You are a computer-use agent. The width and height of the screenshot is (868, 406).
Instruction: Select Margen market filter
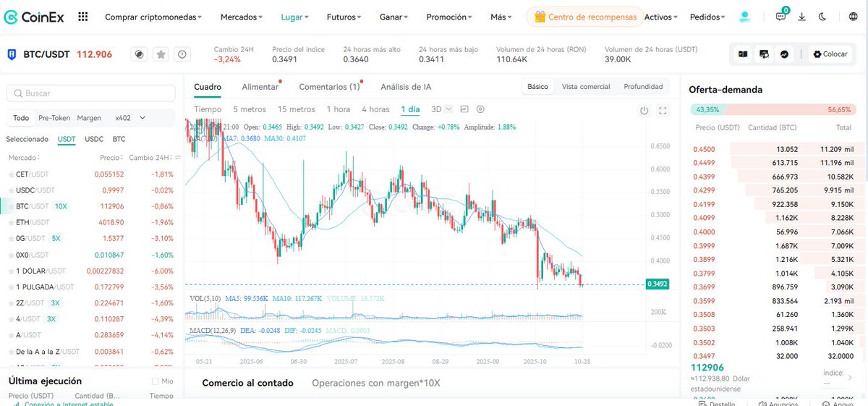[89, 118]
